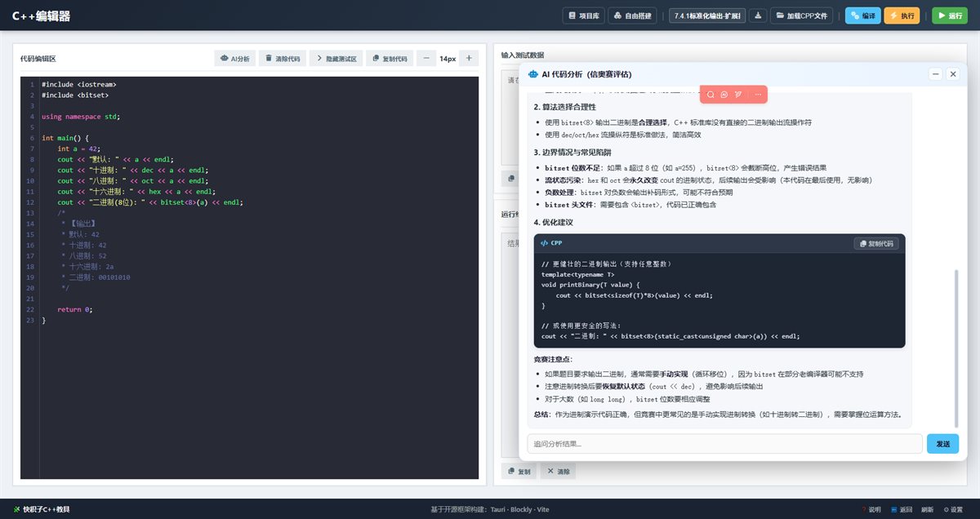Viewport: 980px width, 519px height.
Task: Open the 7.4.1标准化输出 project dropdown
Action: pyautogui.click(x=707, y=16)
